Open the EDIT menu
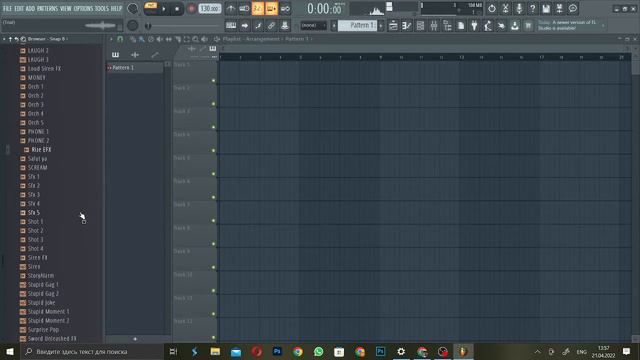 click(x=19, y=9)
